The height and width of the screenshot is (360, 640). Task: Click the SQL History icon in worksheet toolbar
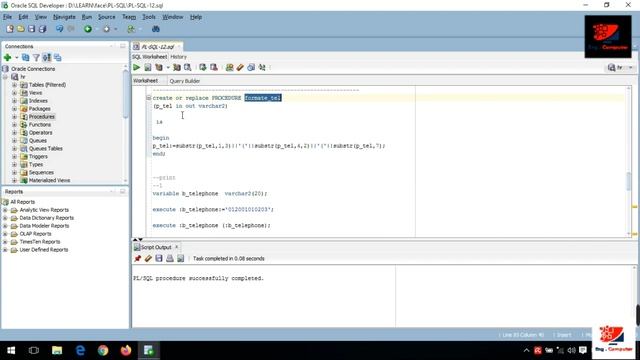point(251,67)
